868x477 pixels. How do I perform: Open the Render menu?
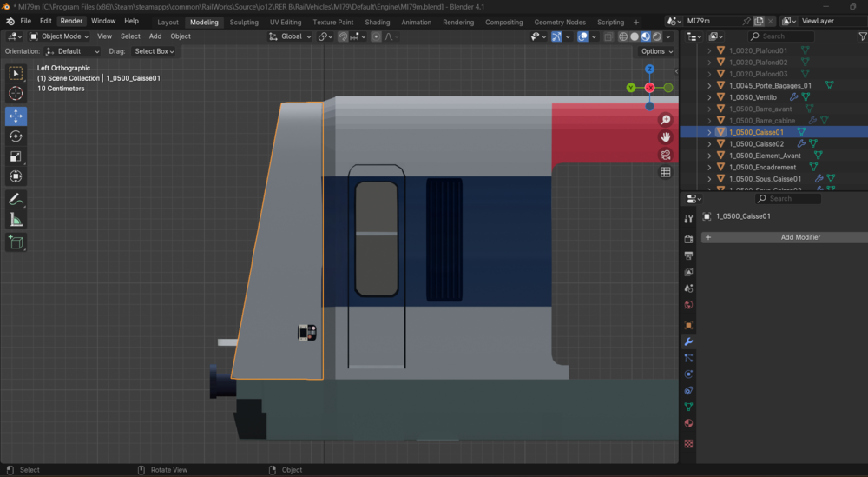tap(71, 21)
